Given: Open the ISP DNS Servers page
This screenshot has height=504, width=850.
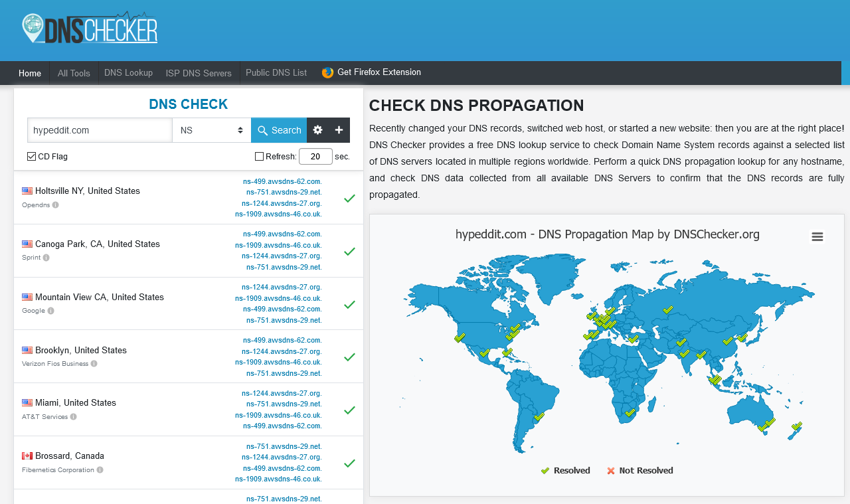Looking at the screenshot, I should 199,73.
